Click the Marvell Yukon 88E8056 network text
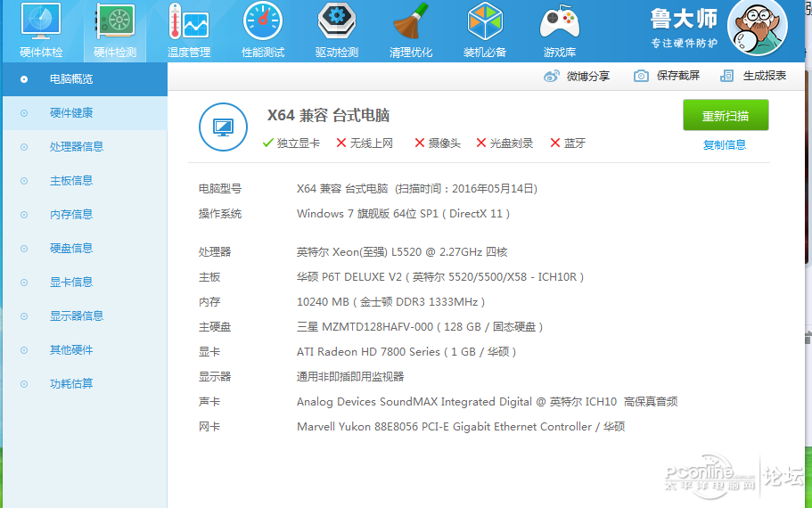The width and height of the screenshot is (812, 508). point(461,427)
